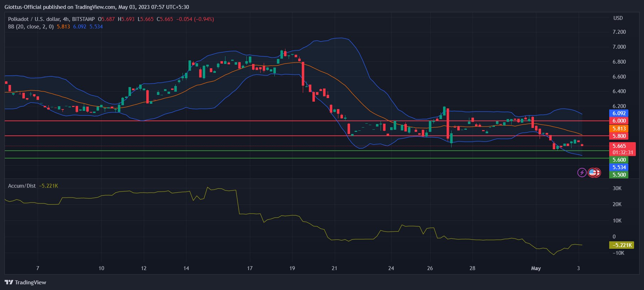
Task: Click the 7.200 level on price scale
Action: (x=619, y=32)
